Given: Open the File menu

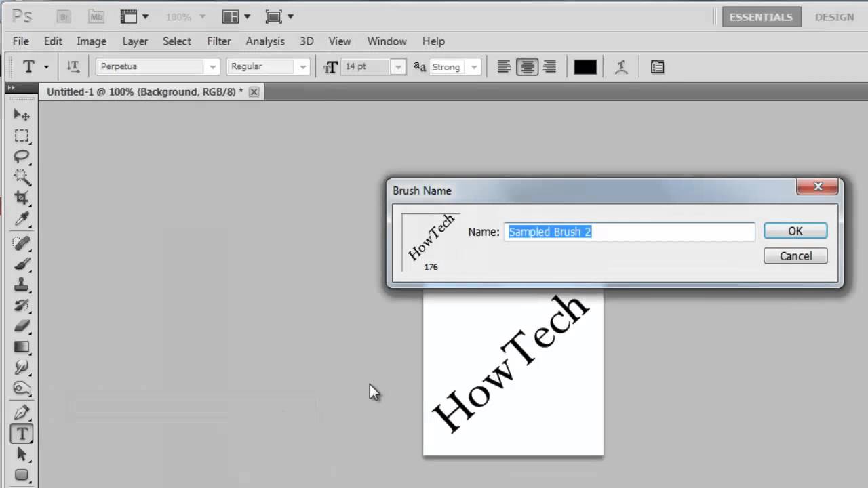Looking at the screenshot, I should [21, 41].
